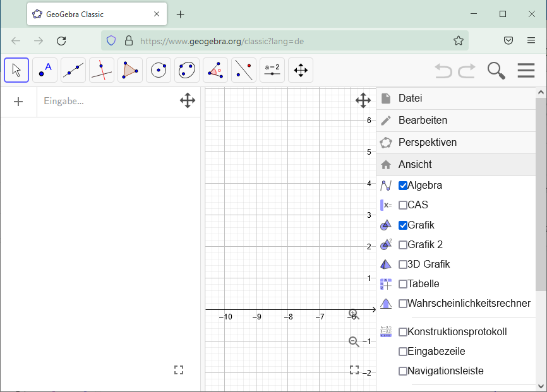Select the Slider tool labeled a=2
This screenshot has height=392, width=547.
click(272, 70)
